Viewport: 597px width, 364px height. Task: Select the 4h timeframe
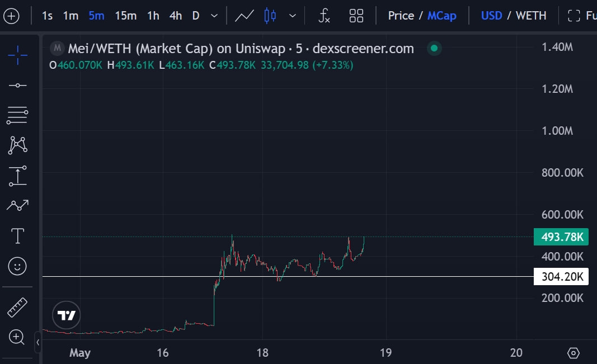click(x=176, y=16)
